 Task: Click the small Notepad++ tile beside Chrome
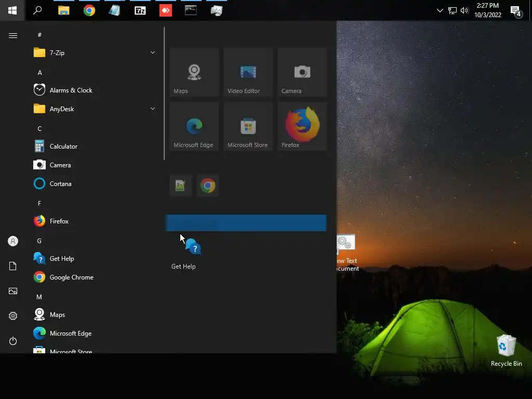(180, 185)
